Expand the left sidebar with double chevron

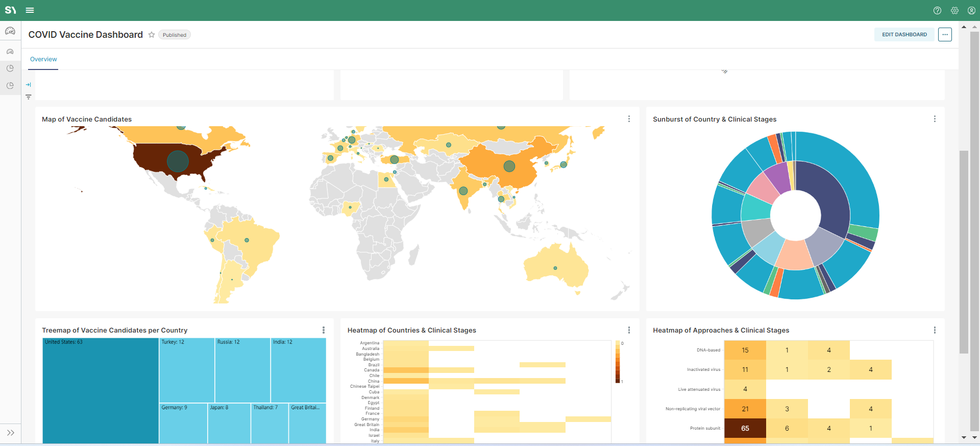(x=10, y=433)
